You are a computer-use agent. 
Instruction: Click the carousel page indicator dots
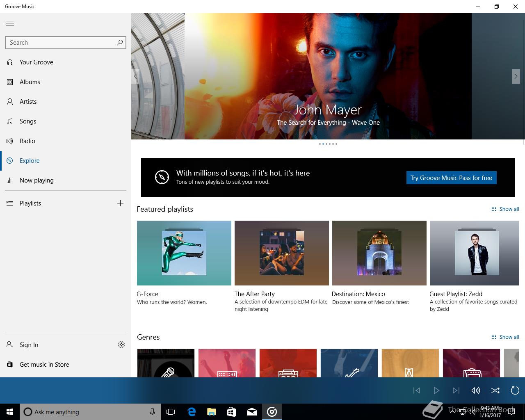[328, 144]
